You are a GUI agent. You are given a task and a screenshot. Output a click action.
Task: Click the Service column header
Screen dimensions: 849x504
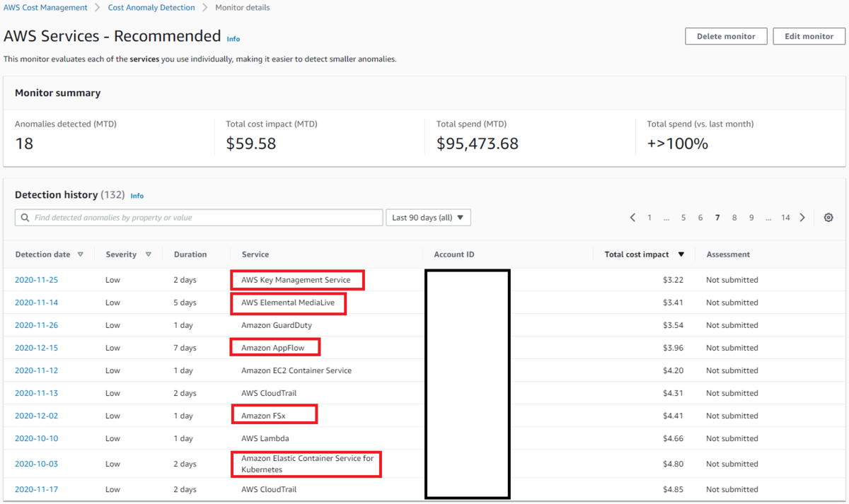(x=255, y=254)
